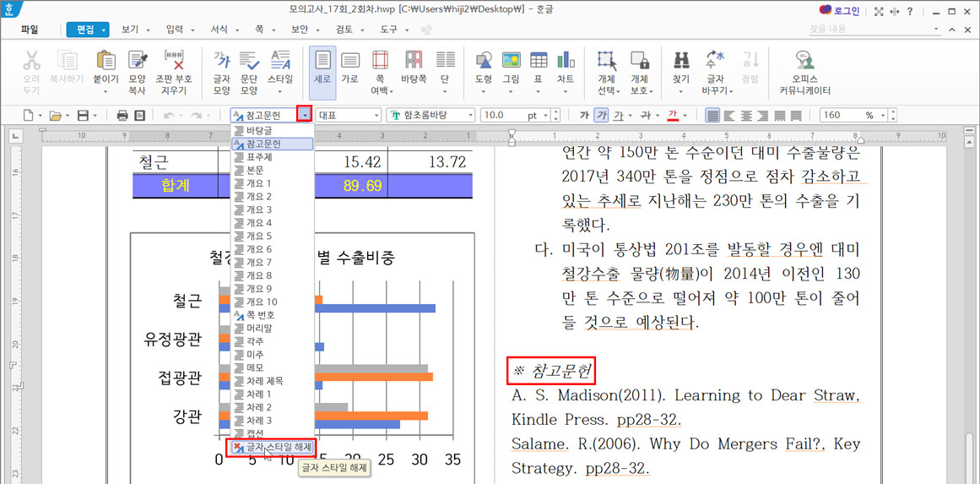Open the 스타일 ribbon icon
The image size is (980, 484).
[279, 73]
